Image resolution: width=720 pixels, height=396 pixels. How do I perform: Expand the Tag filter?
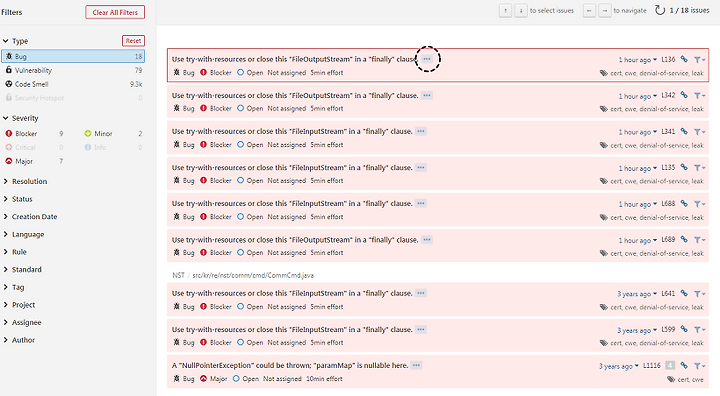14,287
